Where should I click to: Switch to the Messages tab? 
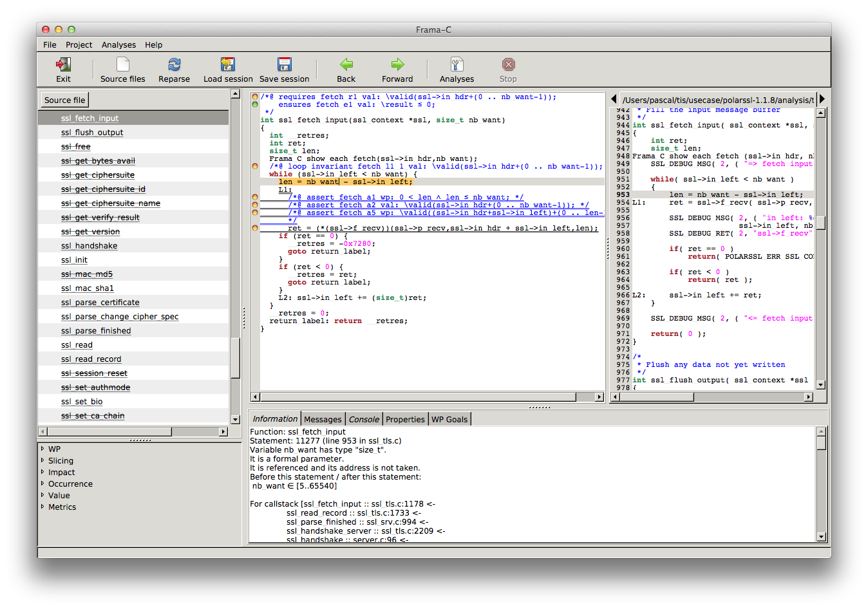point(323,419)
